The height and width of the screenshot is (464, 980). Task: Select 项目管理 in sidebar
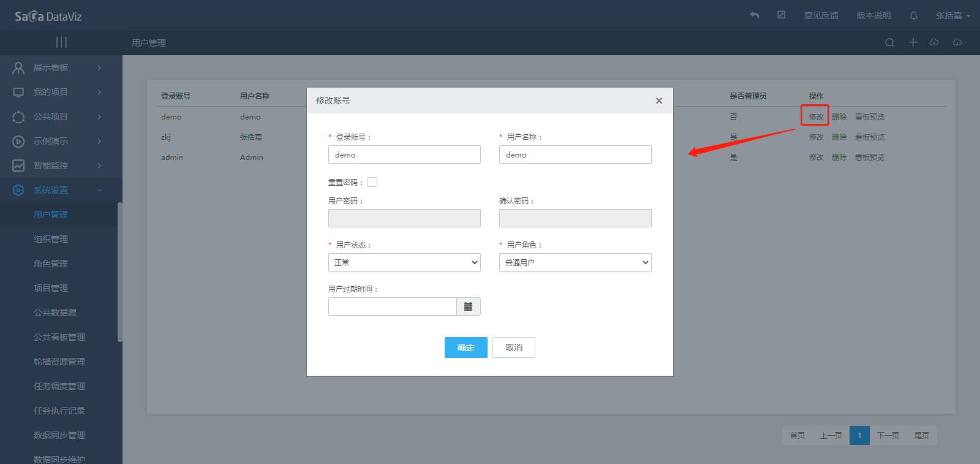(x=51, y=288)
